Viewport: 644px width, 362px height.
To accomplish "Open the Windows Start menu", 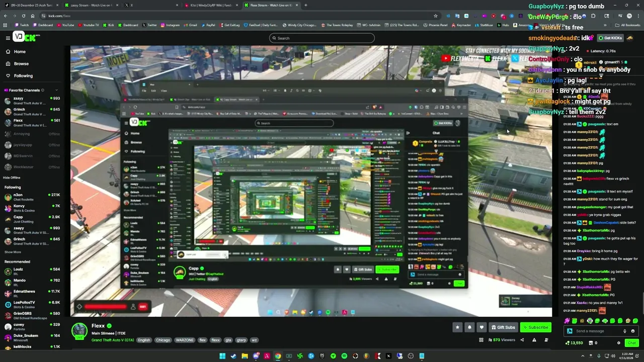I will tap(222, 356).
